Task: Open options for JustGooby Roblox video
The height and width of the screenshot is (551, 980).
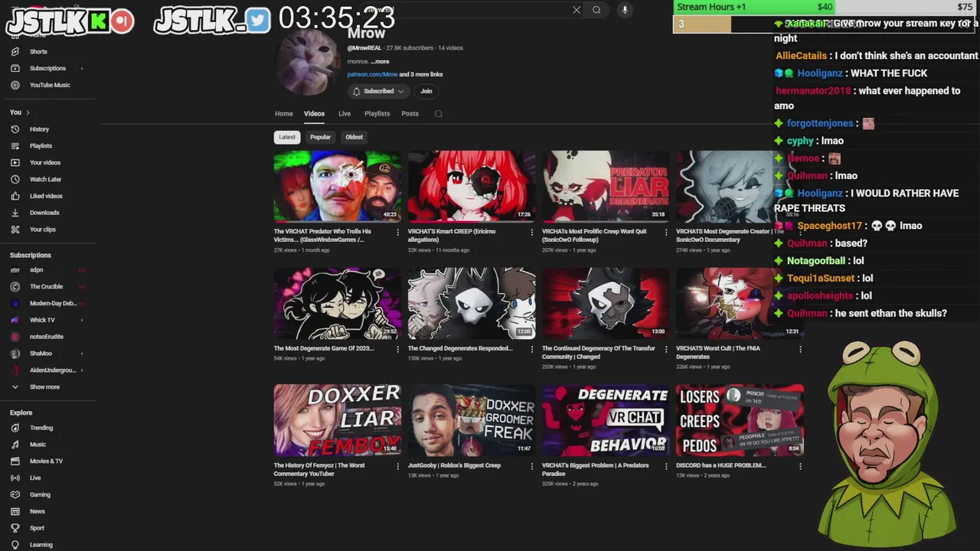Action: tap(532, 466)
